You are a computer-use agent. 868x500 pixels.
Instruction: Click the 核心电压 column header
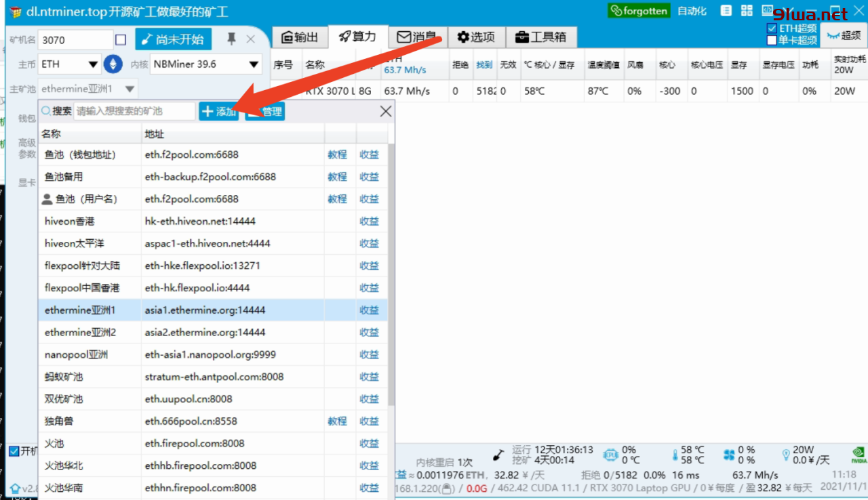click(x=707, y=65)
